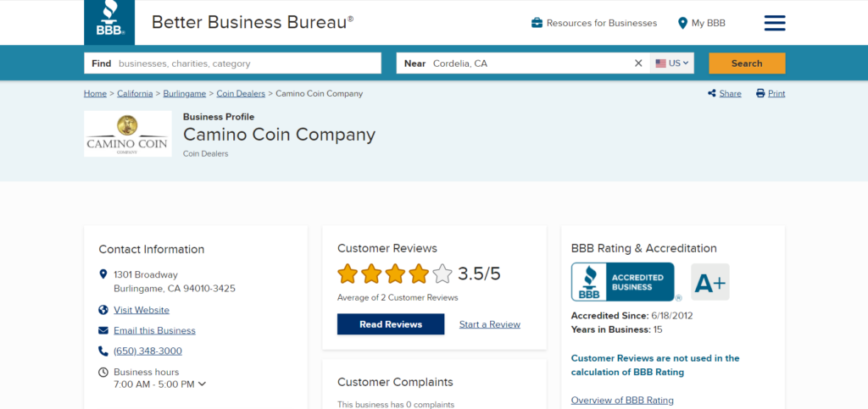Screen dimensions: 868x409
Task: Click the Share link text
Action: [730, 93]
